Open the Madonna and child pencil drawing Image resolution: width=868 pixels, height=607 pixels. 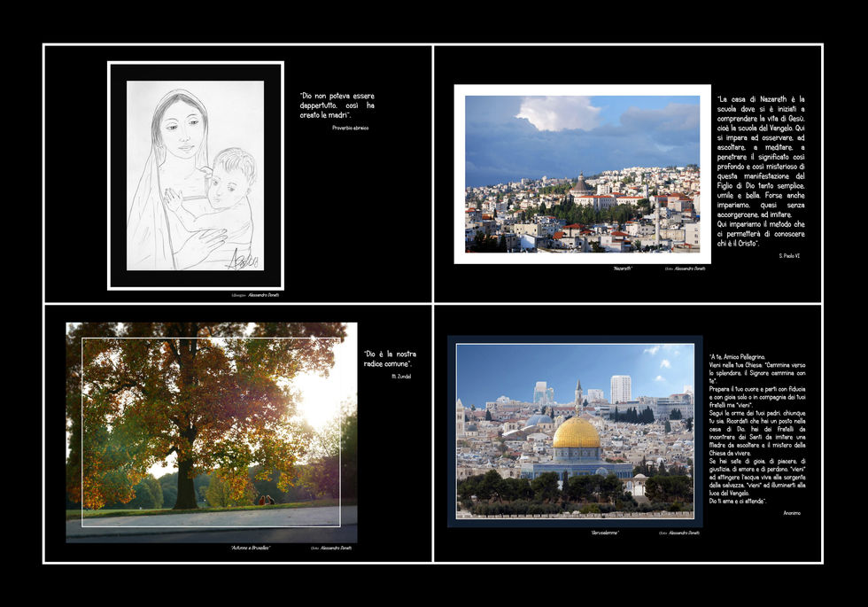pyautogui.click(x=196, y=175)
